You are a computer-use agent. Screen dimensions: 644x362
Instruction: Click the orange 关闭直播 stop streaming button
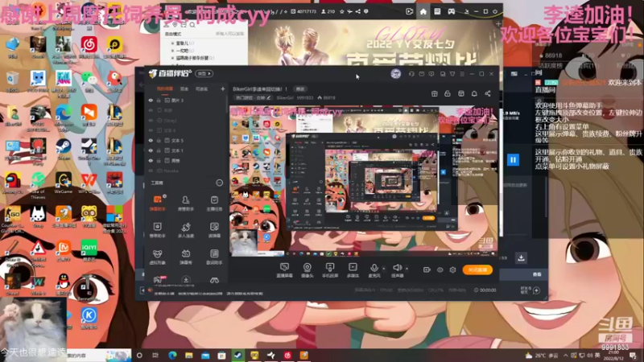click(x=477, y=269)
